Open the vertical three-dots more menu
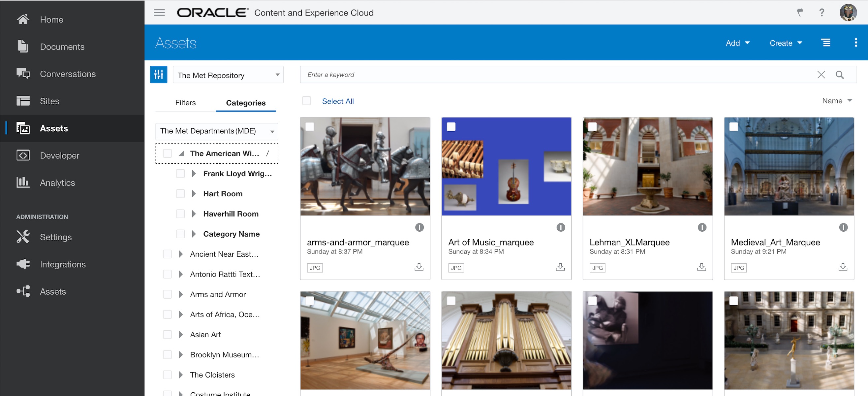The image size is (868, 396). 855,43
